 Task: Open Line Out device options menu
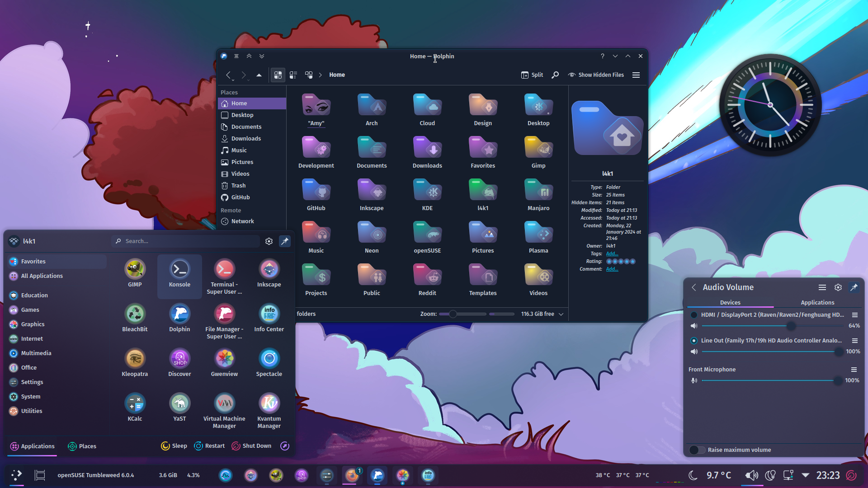coord(855,341)
